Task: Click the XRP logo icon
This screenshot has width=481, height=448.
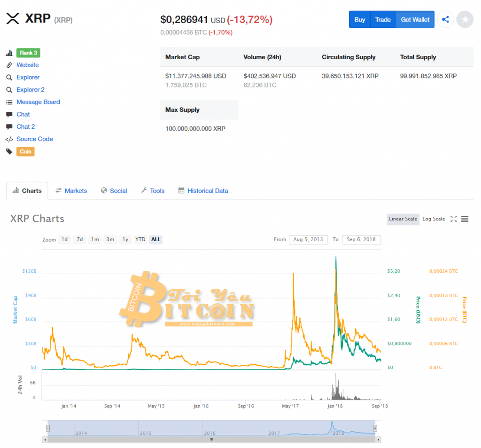Action: point(13,19)
